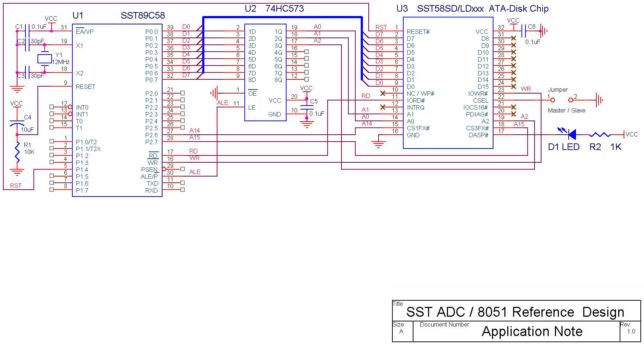Image resolution: width=644 pixels, height=352 pixels.
Task: Click the unconnected square on P2.0 pin 21
Action: [x=183, y=93]
